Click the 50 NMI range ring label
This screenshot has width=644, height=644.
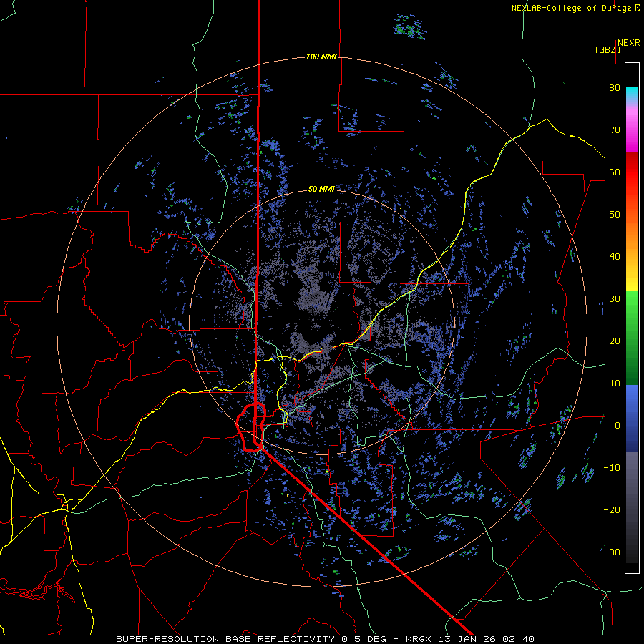pyautogui.click(x=321, y=189)
